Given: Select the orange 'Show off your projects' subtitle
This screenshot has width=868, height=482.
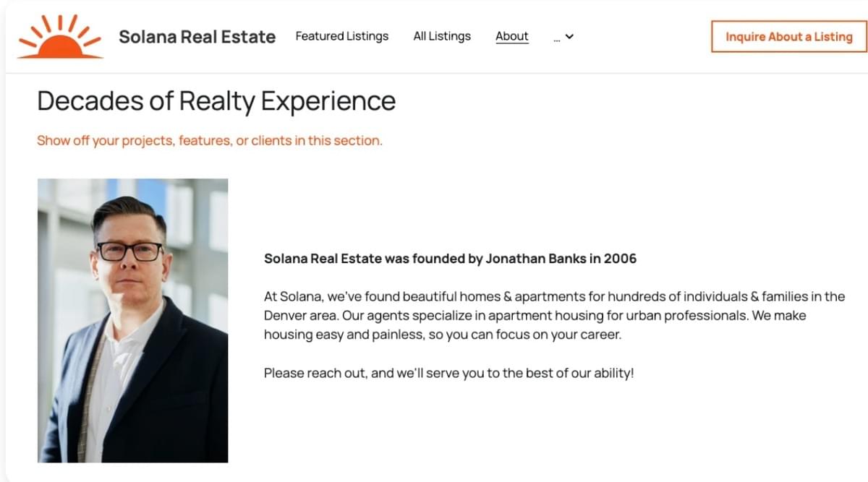Looking at the screenshot, I should coord(209,140).
